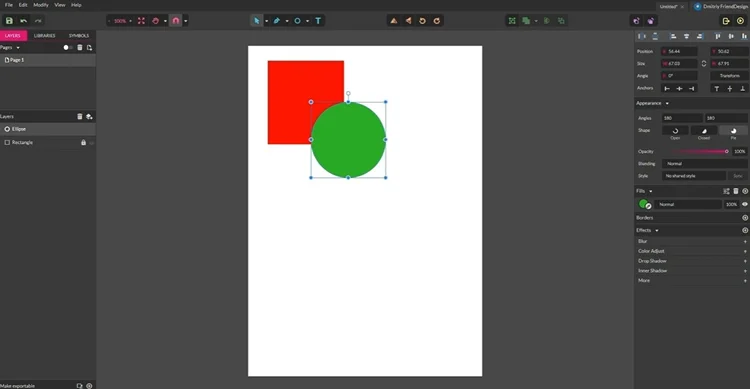Select the Pan hand tool

[155, 21]
